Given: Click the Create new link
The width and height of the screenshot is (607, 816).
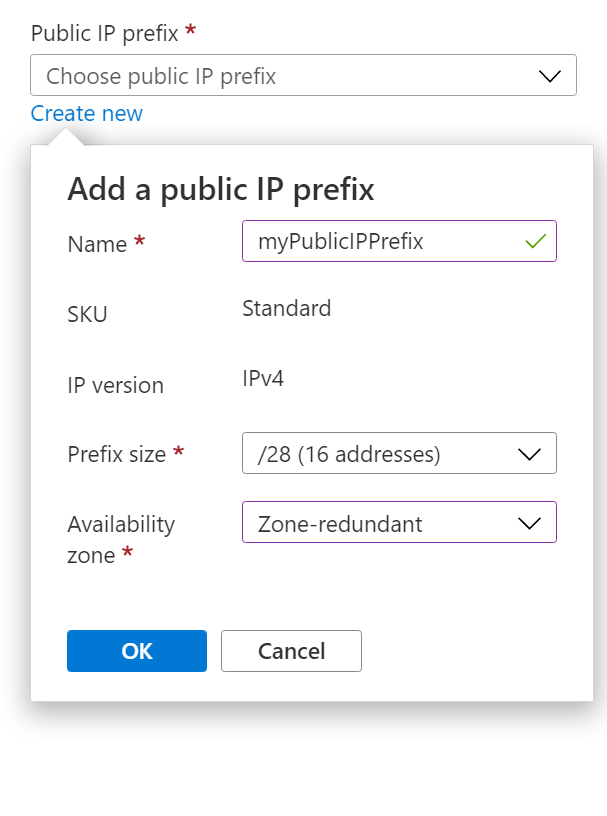Looking at the screenshot, I should (x=86, y=113).
